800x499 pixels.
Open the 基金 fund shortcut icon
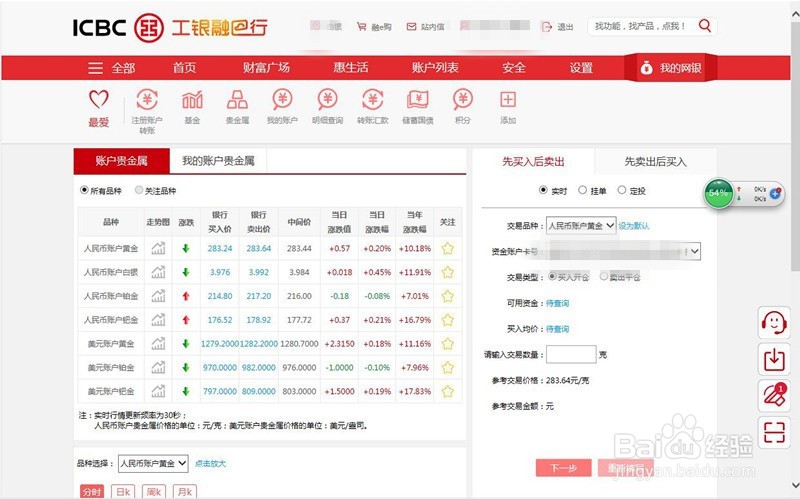(x=192, y=99)
